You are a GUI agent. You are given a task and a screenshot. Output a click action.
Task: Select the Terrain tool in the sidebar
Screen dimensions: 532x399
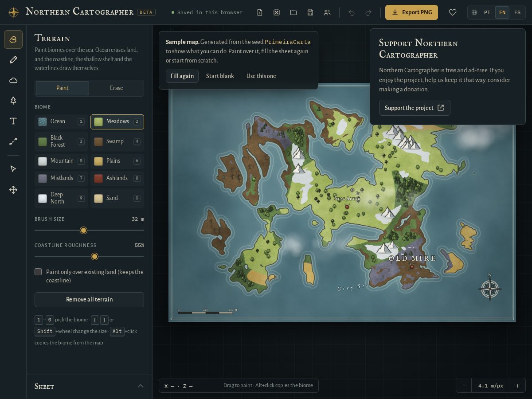pos(13,39)
